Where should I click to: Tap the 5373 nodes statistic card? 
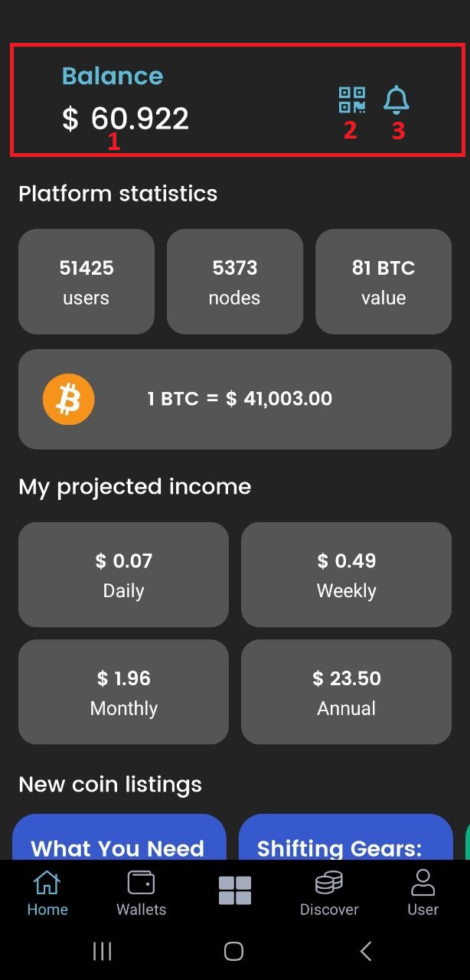pos(235,282)
